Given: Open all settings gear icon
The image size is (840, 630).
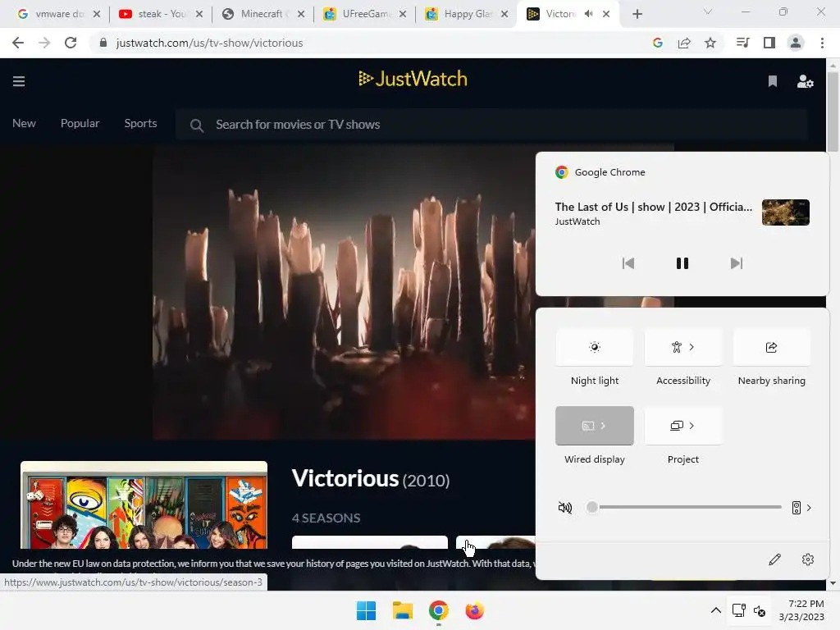Looking at the screenshot, I should click(x=808, y=559).
